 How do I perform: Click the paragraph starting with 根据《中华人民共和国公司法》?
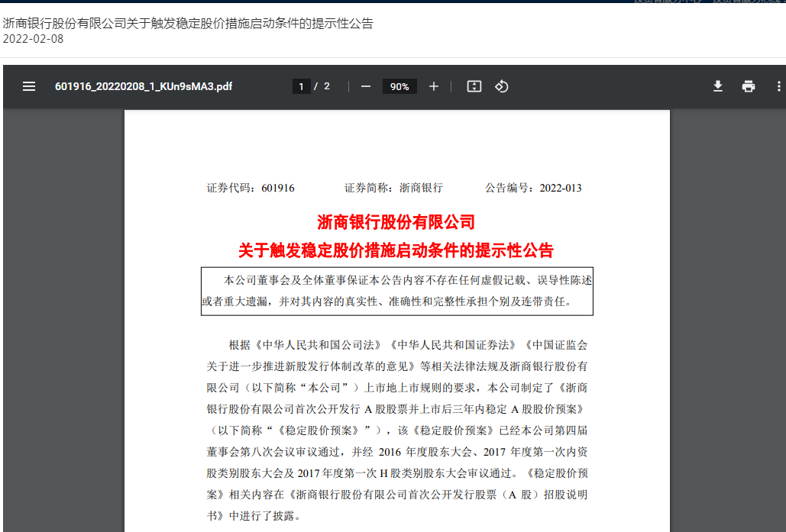pyautogui.click(x=397, y=430)
